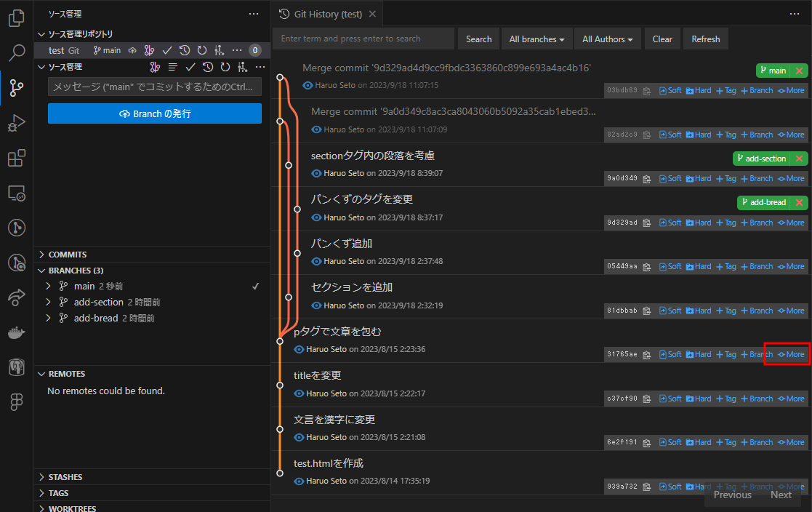Focus the commit message input field

click(x=154, y=87)
